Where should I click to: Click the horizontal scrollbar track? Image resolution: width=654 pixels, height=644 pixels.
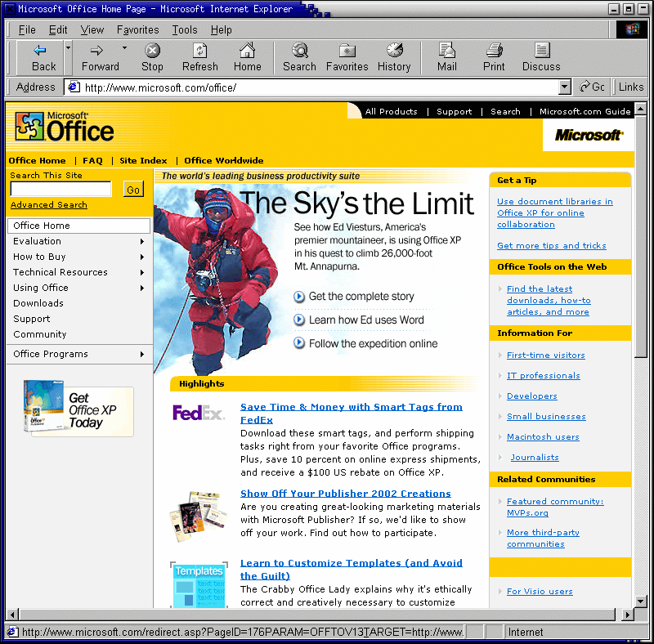pyautogui.click(x=317, y=615)
